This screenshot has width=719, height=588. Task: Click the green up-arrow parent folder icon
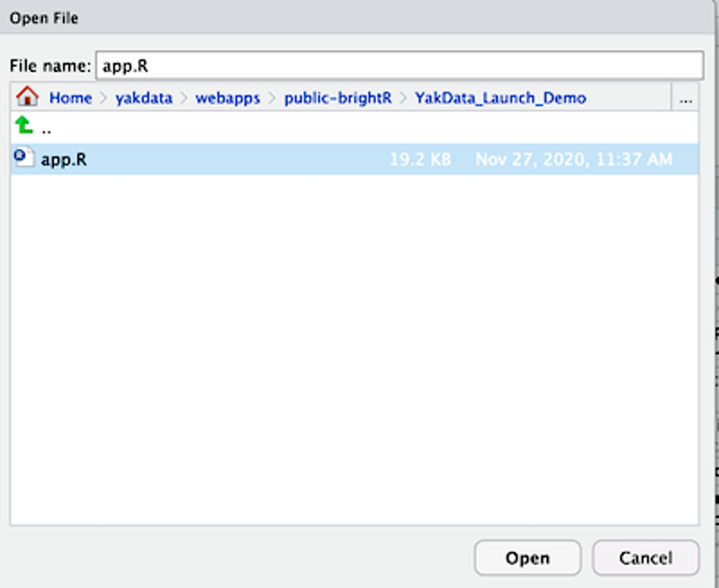coord(23,126)
